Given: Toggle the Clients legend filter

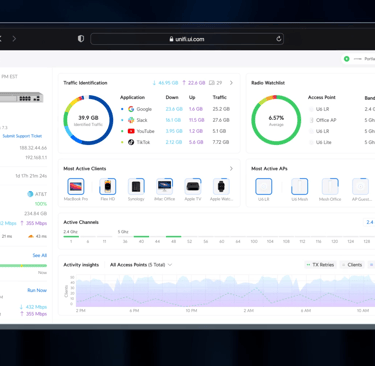Looking at the screenshot, I should (x=352, y=265).
